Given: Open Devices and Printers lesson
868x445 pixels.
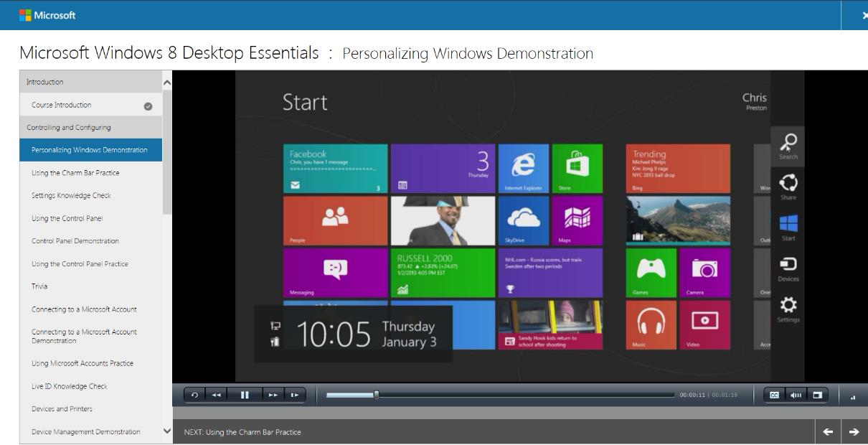Looking at the screenshot, I should pyautogui.click(x=91, y=409).
